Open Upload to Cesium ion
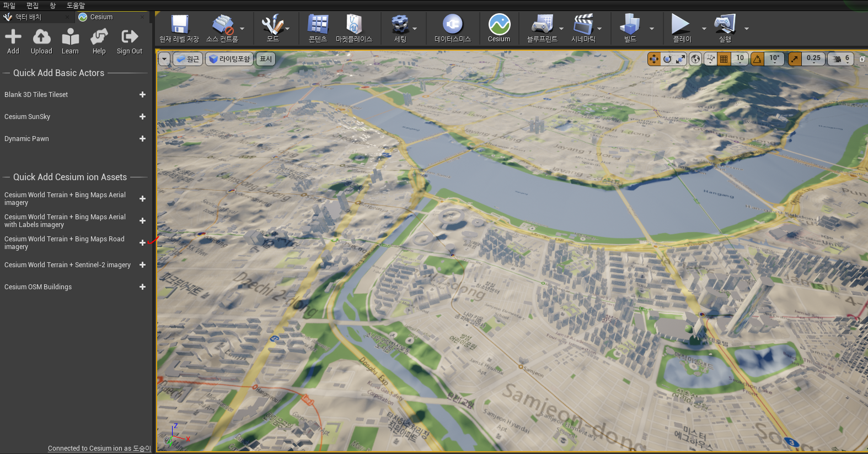 click(x=41, y=41)
